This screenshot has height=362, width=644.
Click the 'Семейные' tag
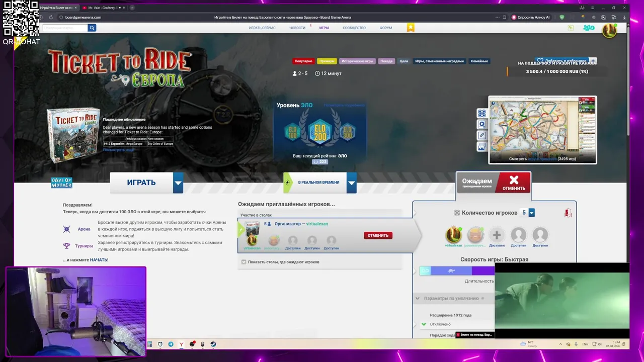479,61
